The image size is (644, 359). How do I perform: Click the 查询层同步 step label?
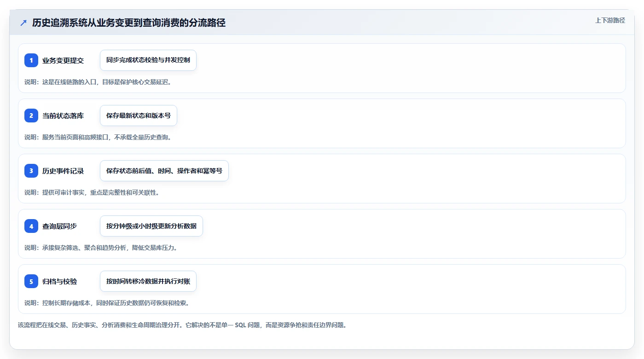[x=60, y=226]
